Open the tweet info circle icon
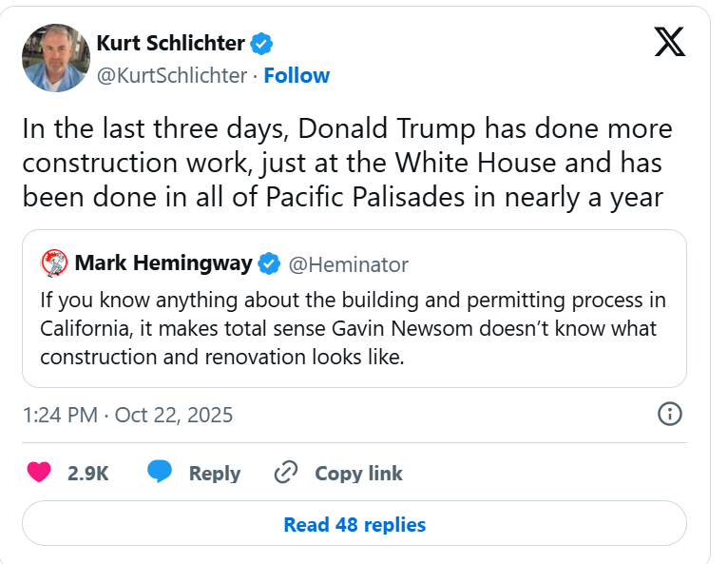The image size is (728, 564). [669, 414]
